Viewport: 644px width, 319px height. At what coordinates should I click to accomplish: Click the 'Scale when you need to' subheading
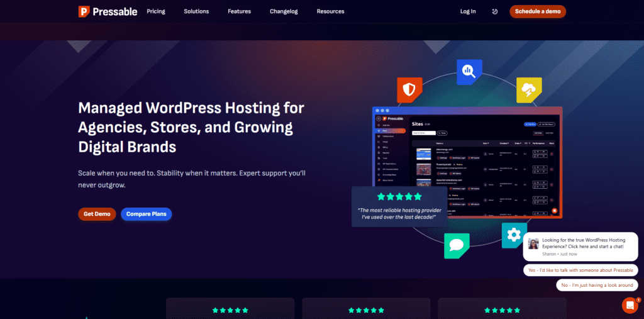pos(192,179)
